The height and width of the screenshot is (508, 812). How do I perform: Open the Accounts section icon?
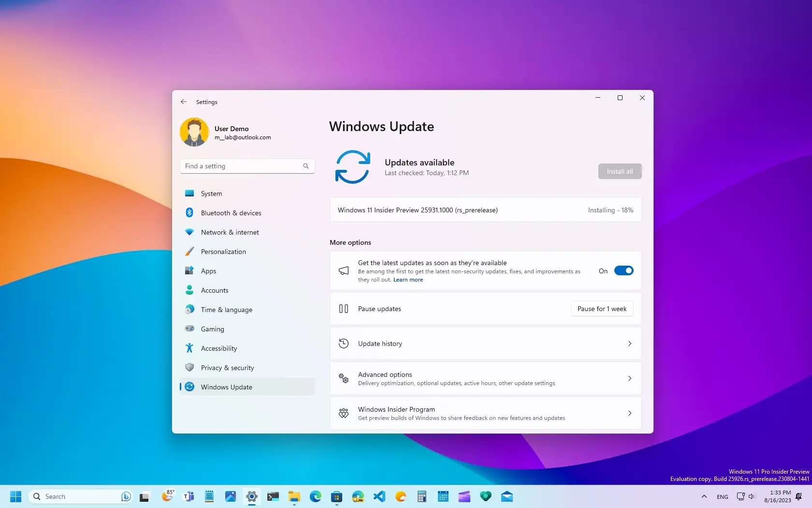click(x=189, y=290)
